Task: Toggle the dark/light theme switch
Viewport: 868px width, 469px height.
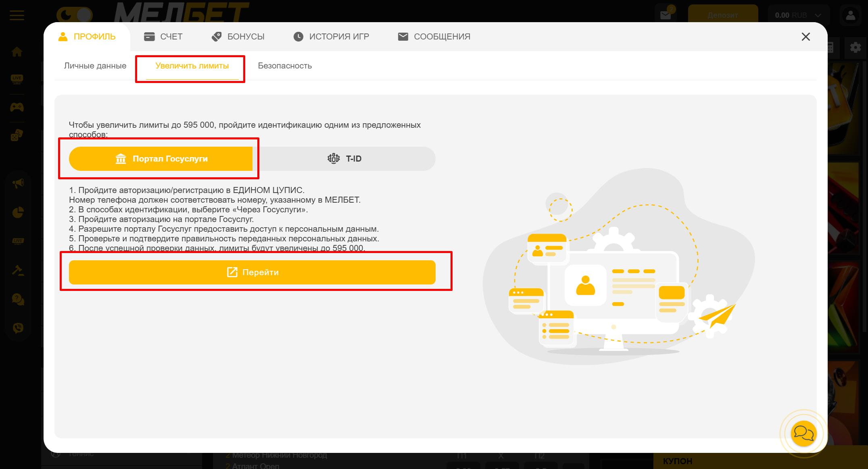Action: (74, 15)
